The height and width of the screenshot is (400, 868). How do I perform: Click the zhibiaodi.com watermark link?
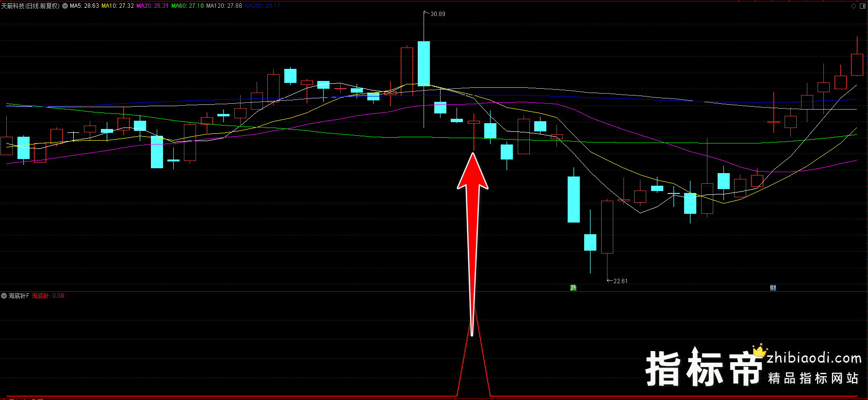tap(814, 358)
